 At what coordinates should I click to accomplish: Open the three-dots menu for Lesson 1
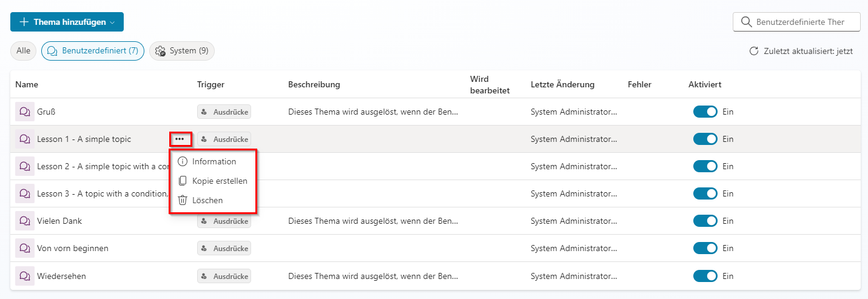pyautogui.click(x=180, y=139)
